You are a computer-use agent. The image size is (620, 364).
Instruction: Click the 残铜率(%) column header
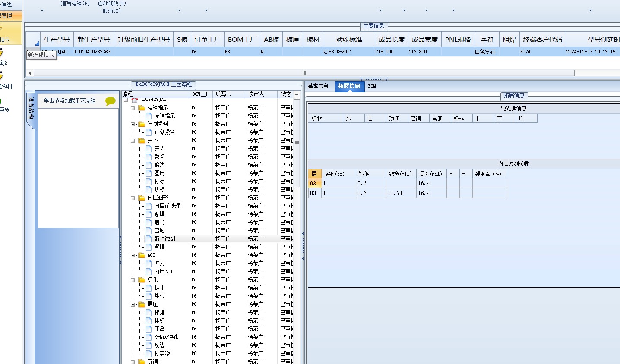click(x=490, y=174)
